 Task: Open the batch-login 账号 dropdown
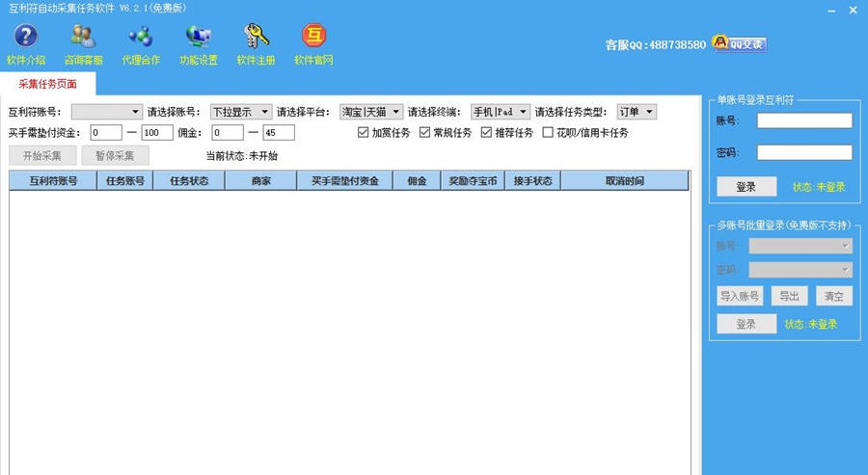(x=800, y=246)
